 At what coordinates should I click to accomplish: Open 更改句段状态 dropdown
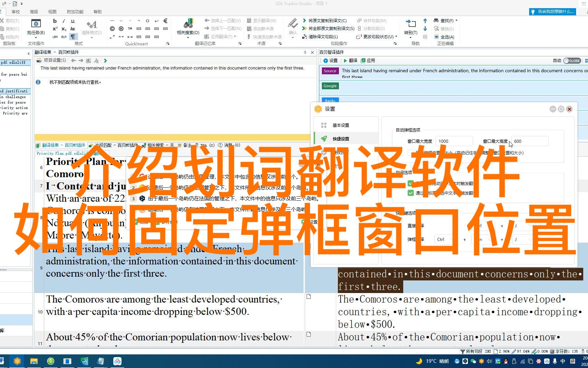(x=377, y=37)
